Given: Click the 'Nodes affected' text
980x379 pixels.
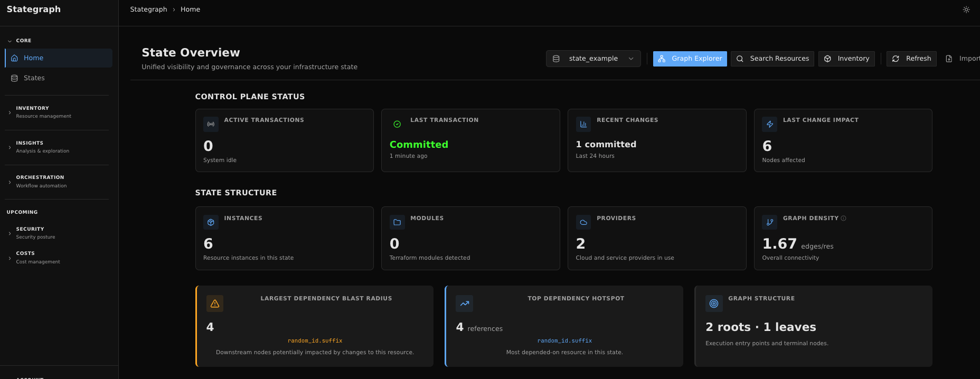Looking at the screenshot, I should point(784,160).
